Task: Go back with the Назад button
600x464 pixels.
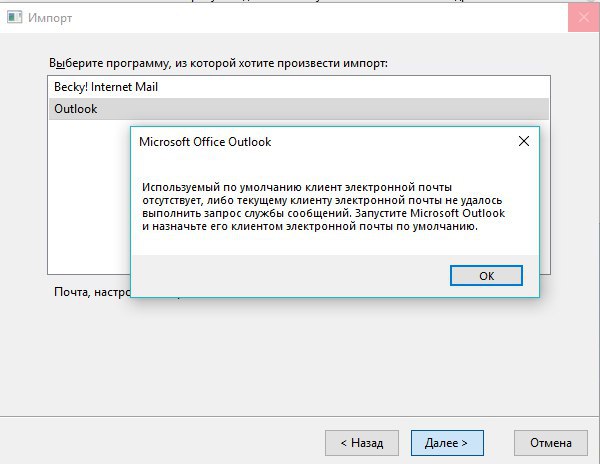Action: [x=362, y=443]
